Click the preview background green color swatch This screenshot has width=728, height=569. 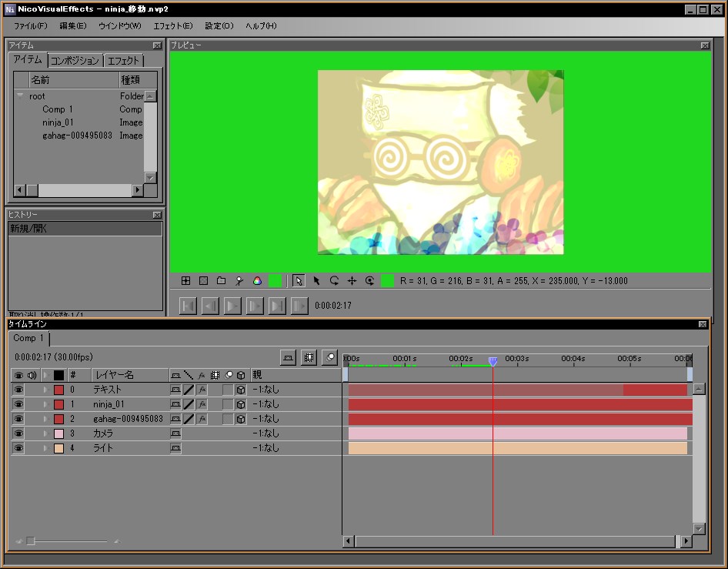pos(275,280)
